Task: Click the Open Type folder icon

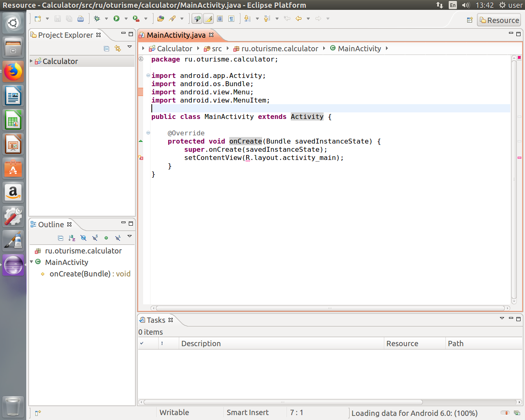Action: point(160,18)
